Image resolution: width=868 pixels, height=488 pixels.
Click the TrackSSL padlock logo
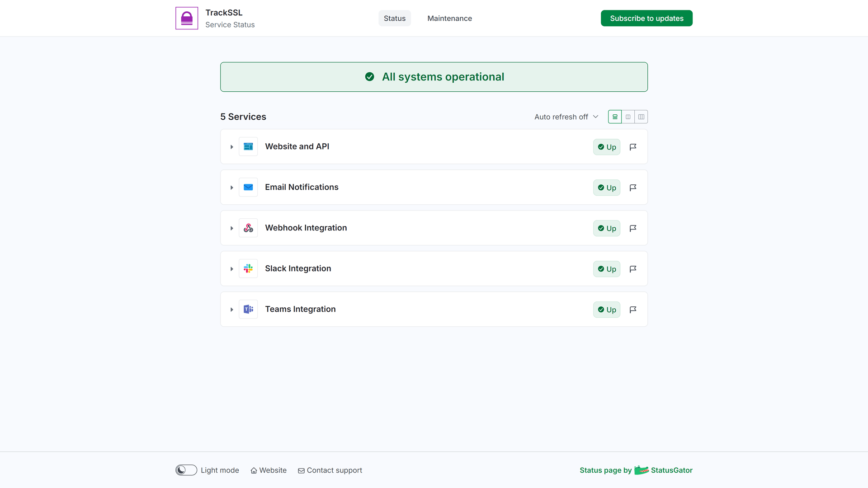pos(186,18)
